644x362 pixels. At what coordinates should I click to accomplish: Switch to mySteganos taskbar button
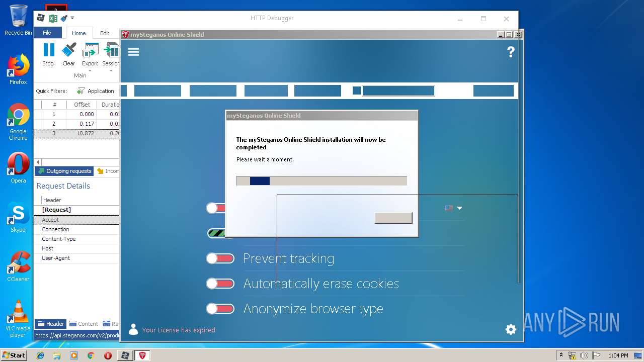click(142, 355)
